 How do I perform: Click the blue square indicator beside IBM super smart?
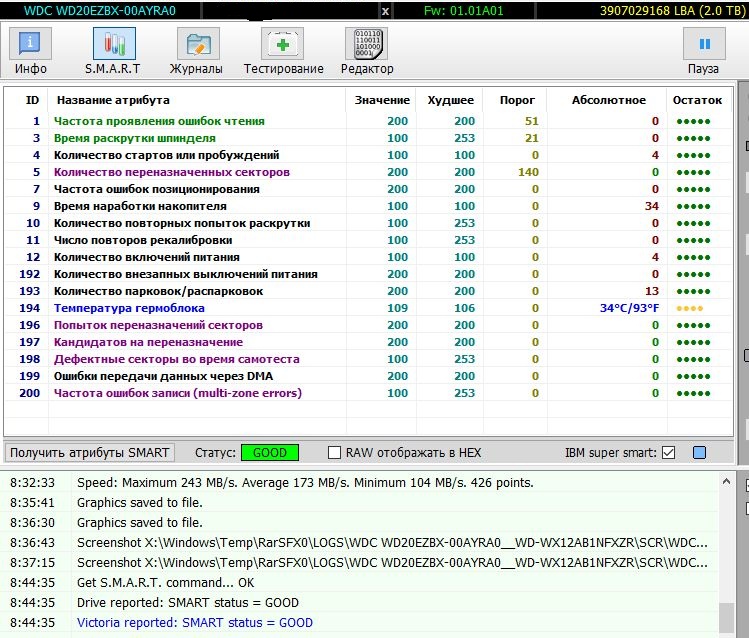[699, 453]
